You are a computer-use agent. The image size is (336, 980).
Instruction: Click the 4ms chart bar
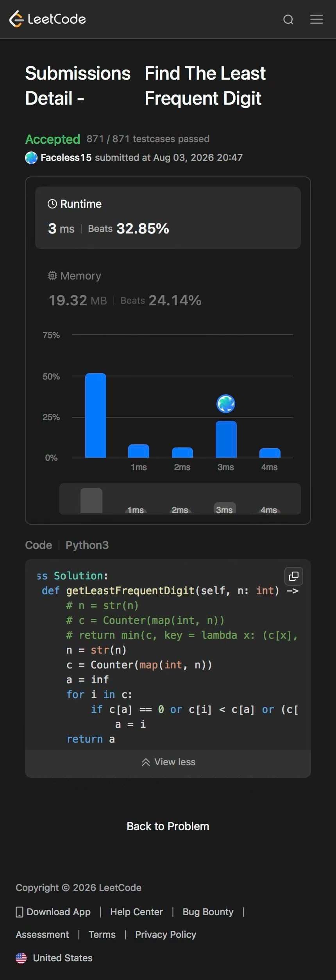click(270, 453)
